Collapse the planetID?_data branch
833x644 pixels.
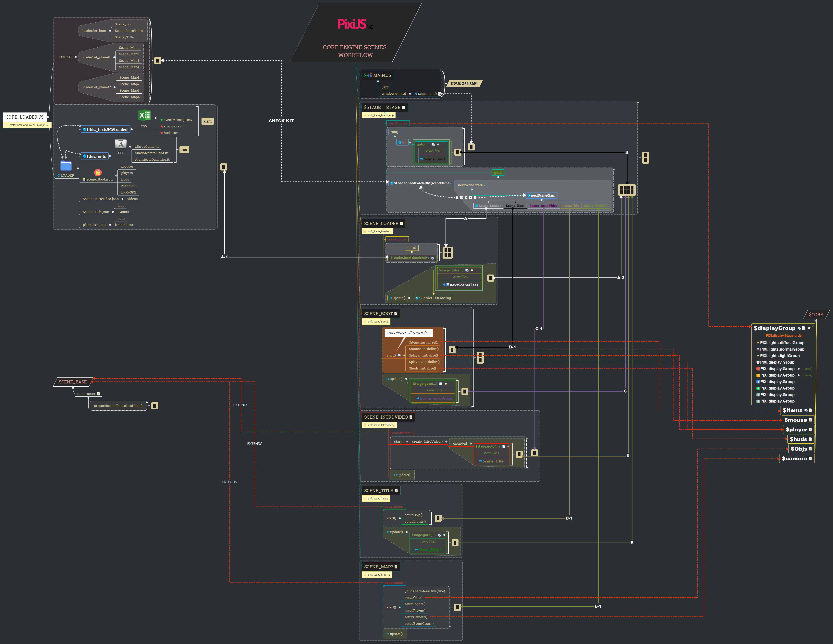click(110, 225)
